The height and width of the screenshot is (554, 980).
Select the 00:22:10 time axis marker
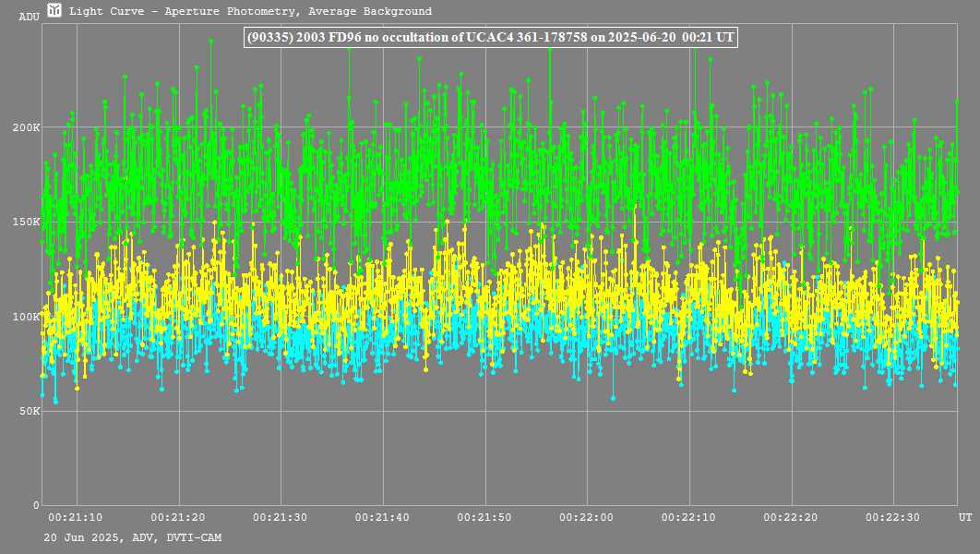point(688,518)
